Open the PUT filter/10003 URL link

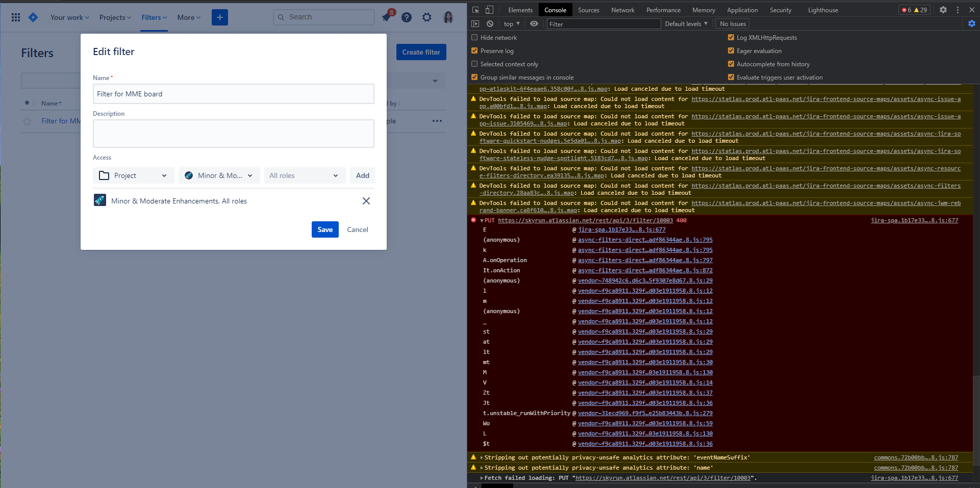click(586, 220)
